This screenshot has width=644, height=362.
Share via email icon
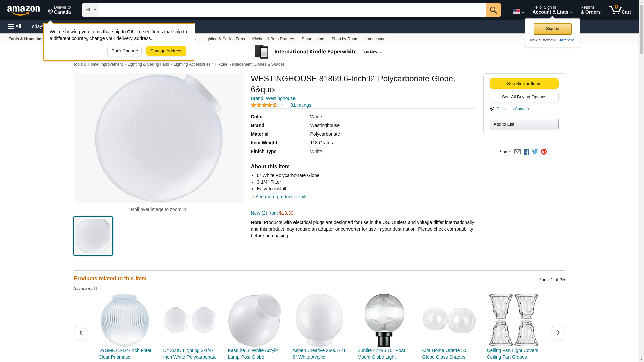click(x=517, y=152)
